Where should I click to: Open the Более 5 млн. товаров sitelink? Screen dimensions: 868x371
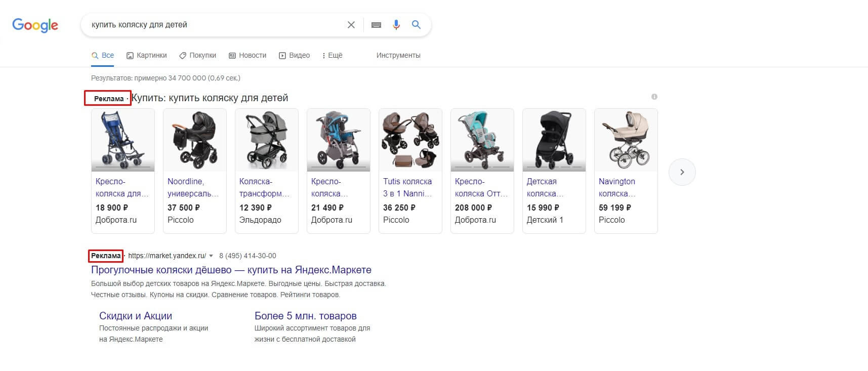point(306,316)
